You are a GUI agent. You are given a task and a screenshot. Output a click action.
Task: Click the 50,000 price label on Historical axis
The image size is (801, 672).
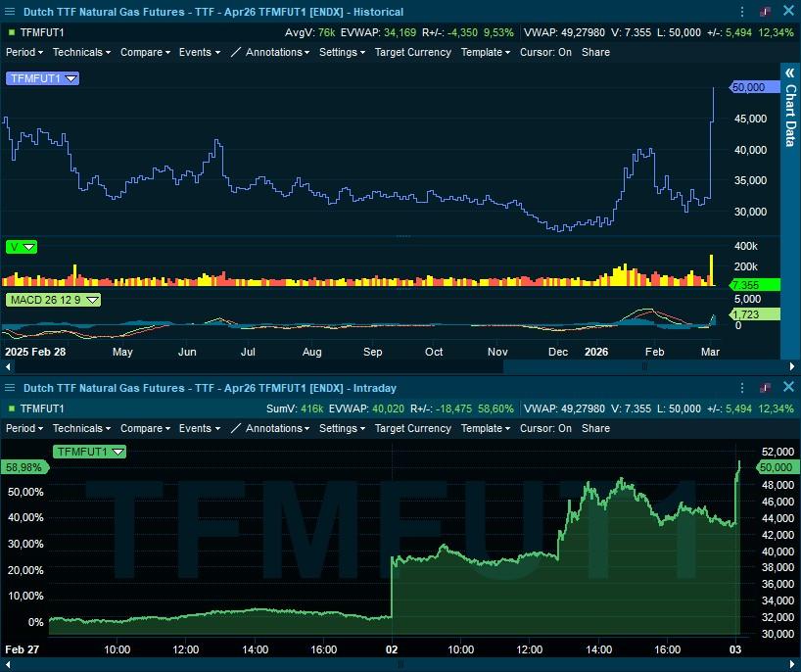pos(748,87)
